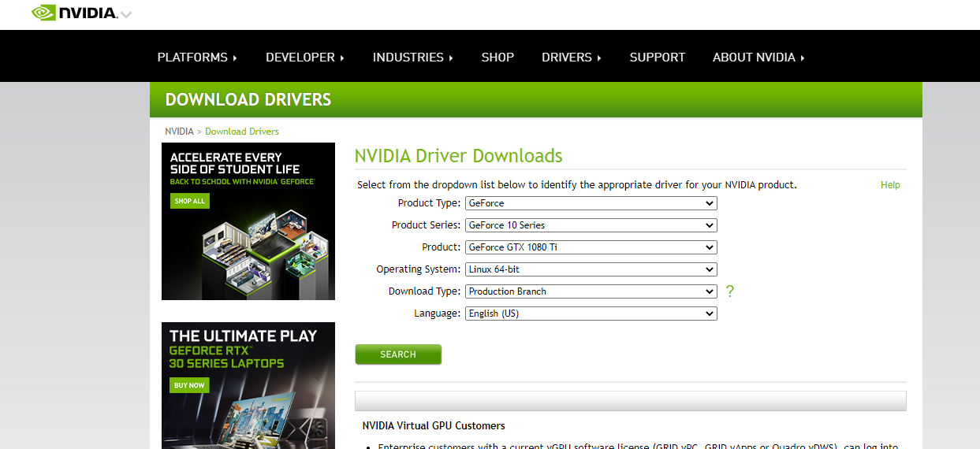The width and height of the screenshot is (980, 449).
Task: Click the NVIDIA logo at top left
Action: (74, 13)
